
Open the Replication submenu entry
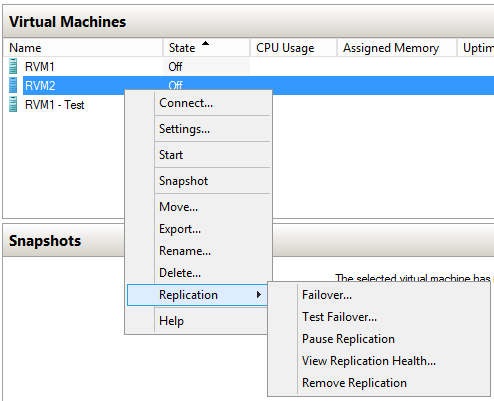[197, 295]
